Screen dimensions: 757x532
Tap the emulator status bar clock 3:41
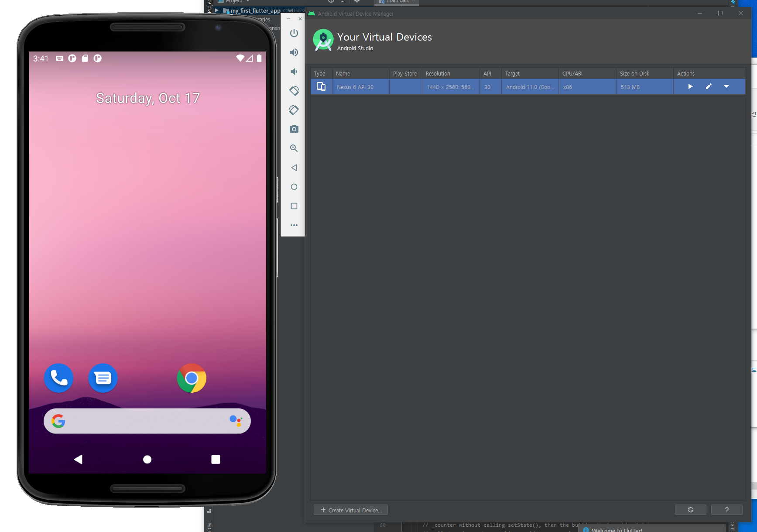click(x=41, y=58)
